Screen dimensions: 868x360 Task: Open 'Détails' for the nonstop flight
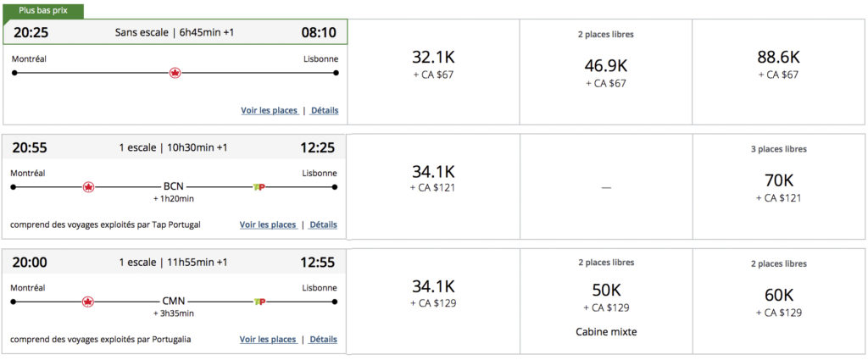[x=324, y=110]
